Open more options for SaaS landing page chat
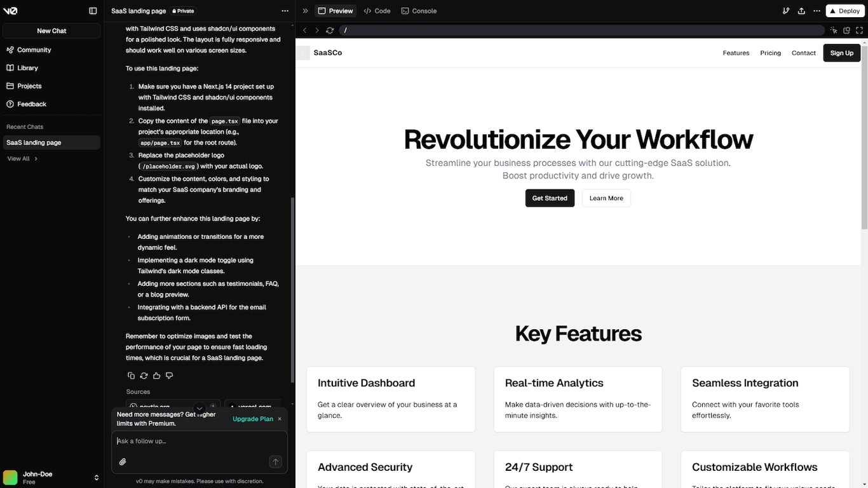The image size is (868, 488). click(285, 11)
